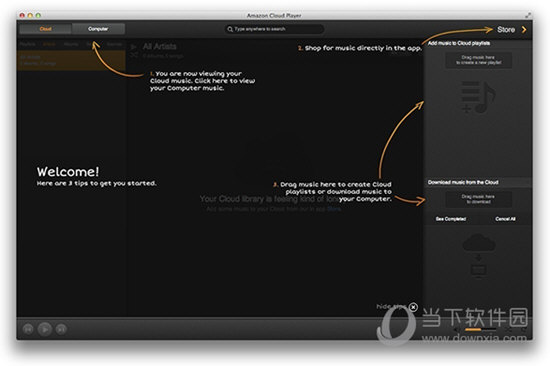Click the fullscreen arrows icon in title bar
The image size is (550, 366).
[x=528, y=15]
